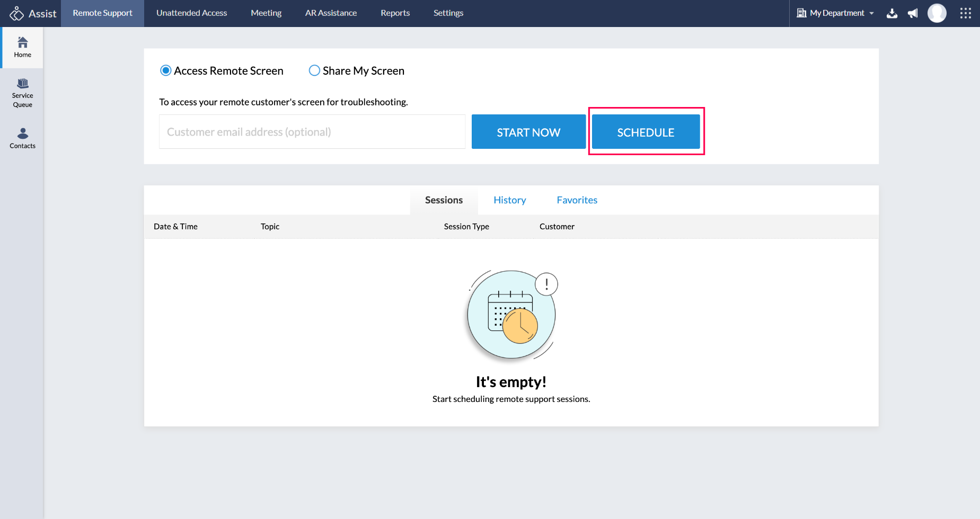Switch to the History tab
The image size is (980, 519).
point(509,200)
